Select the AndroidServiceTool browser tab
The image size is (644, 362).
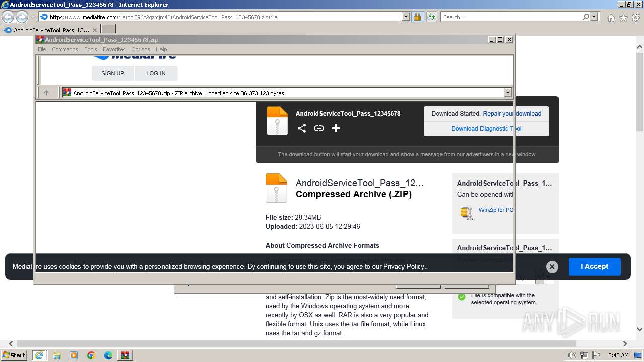coord(51,30)
